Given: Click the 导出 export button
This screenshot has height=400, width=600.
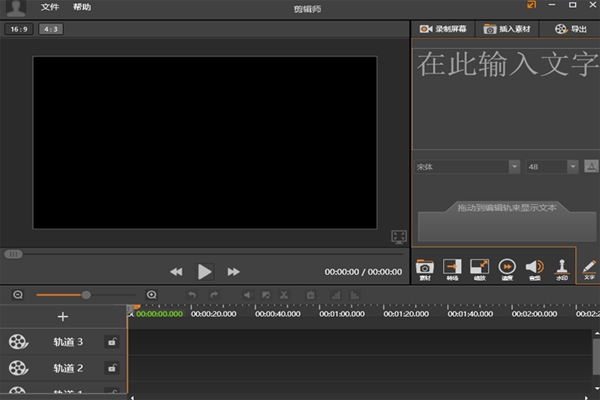Looking at the screenshot, I should point(572,30).
